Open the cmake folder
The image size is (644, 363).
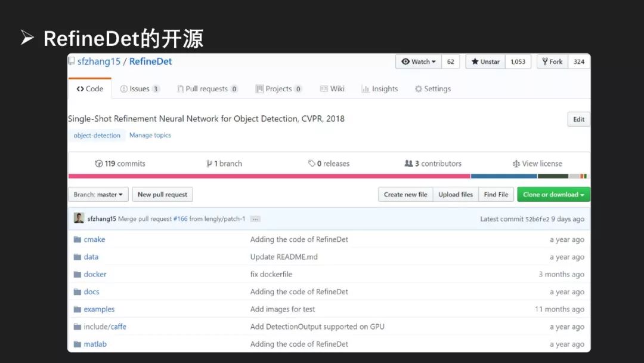(94, 239)
